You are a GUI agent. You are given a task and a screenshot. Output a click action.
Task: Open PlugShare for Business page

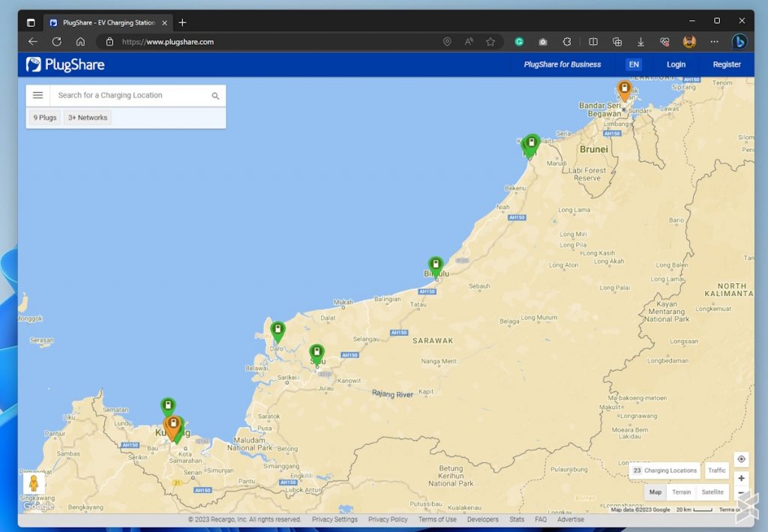562,64
